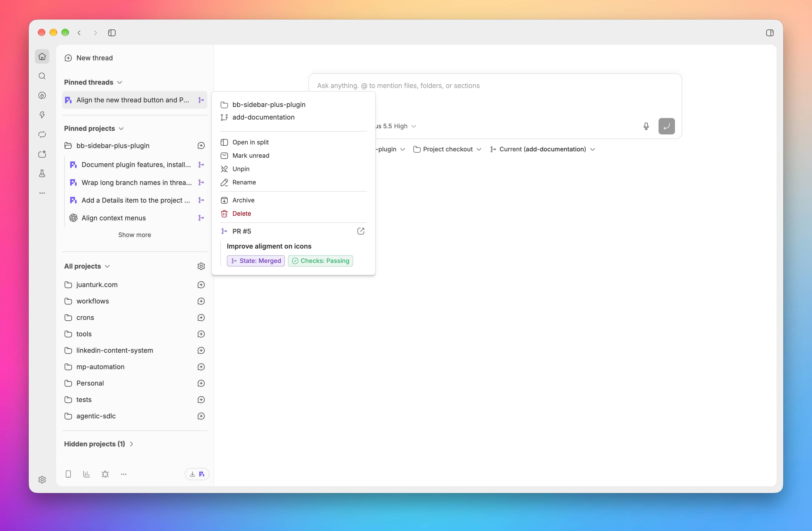Image resolution: width=812 pixels, height=531 pixels.
Task: Open the Home icon in left rail
Action: pos(42,57)
